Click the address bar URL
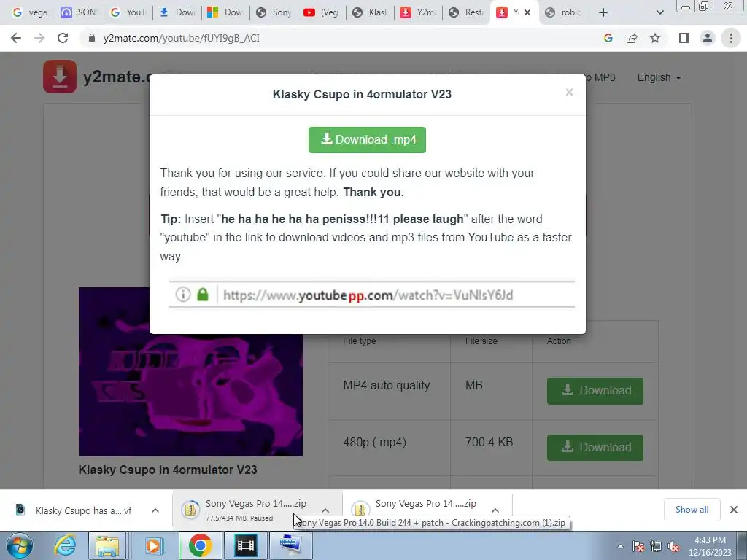Image resolution: width=747 pixels, height=560 pixels. tap(182, 38)
